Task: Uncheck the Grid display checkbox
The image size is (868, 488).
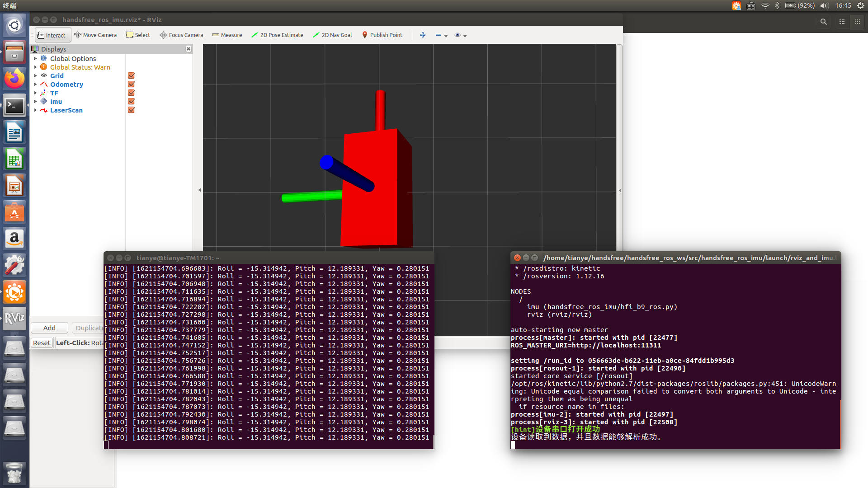Action: tap(132, 76)
